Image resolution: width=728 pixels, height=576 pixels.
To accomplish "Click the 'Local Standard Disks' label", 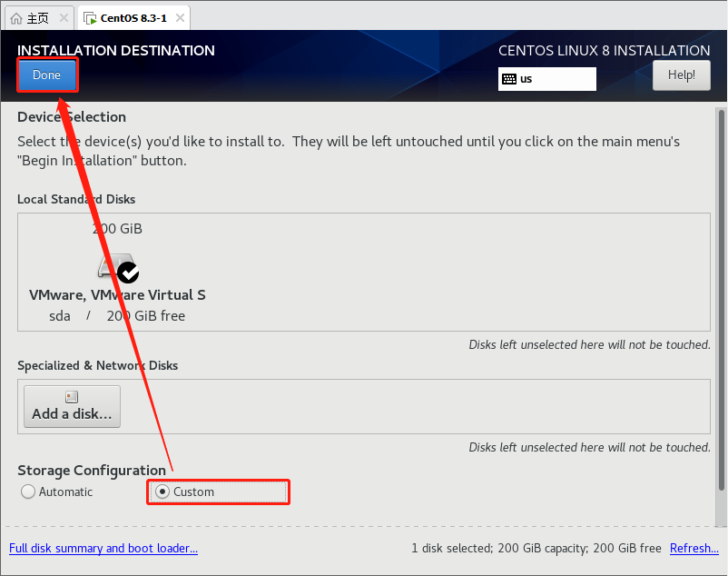I will point(76,199).
